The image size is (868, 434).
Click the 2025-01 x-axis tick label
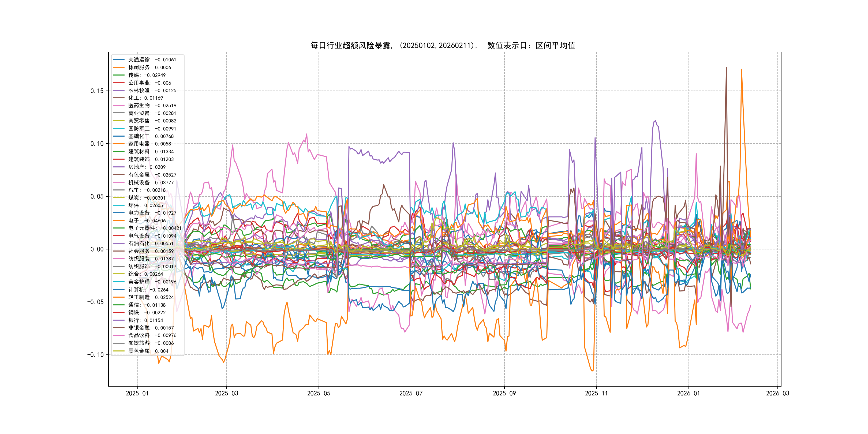[137, 393]
